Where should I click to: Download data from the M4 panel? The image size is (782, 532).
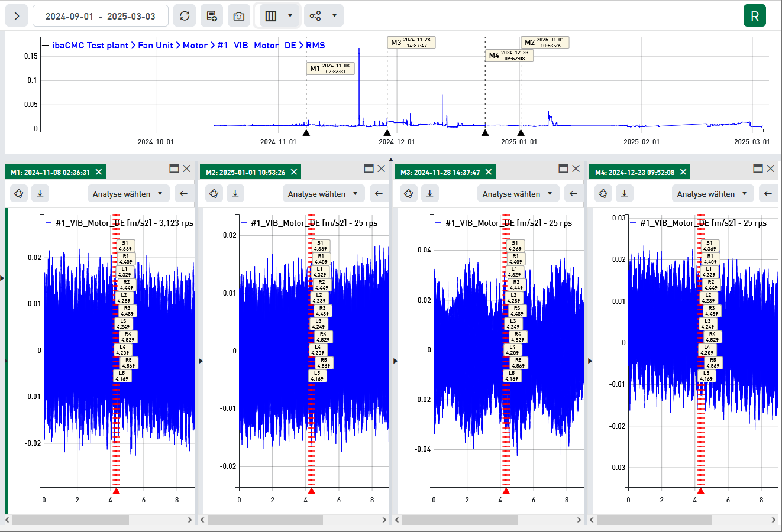pos(624,193)
